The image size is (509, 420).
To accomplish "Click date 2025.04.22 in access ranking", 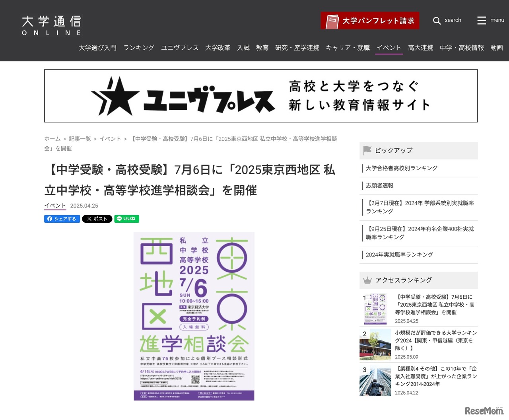I will coord(406,393).
